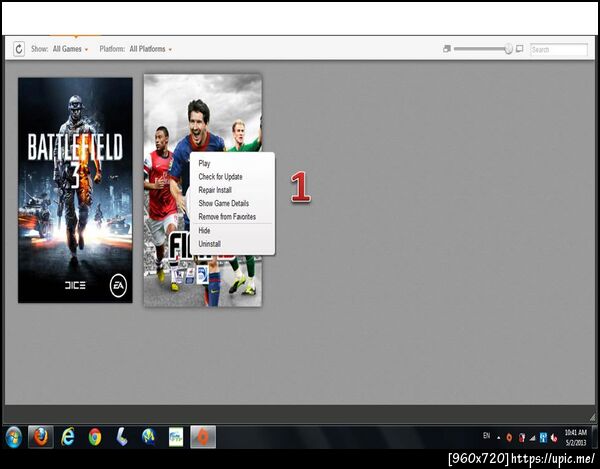Launch Internet Explorer from the taskbar
This screenshot has width=600, height=469.
pos(68,437)
